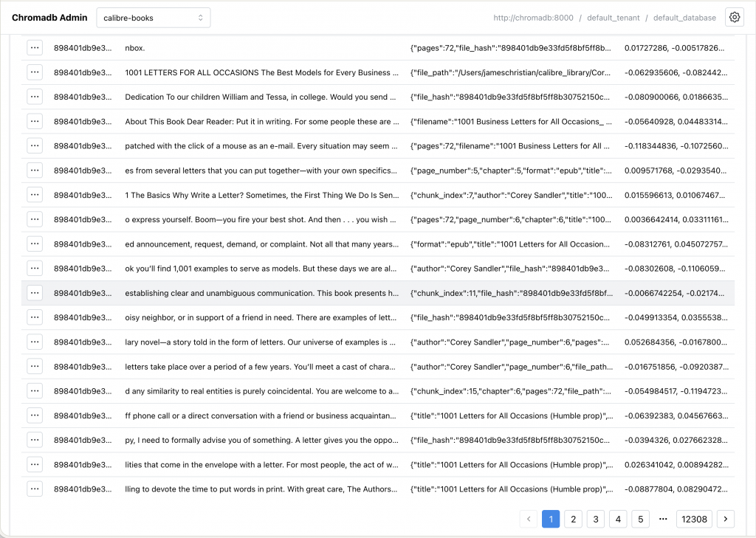Click the default_database breadcrumb
756x538 pixels.
(684, 18)
